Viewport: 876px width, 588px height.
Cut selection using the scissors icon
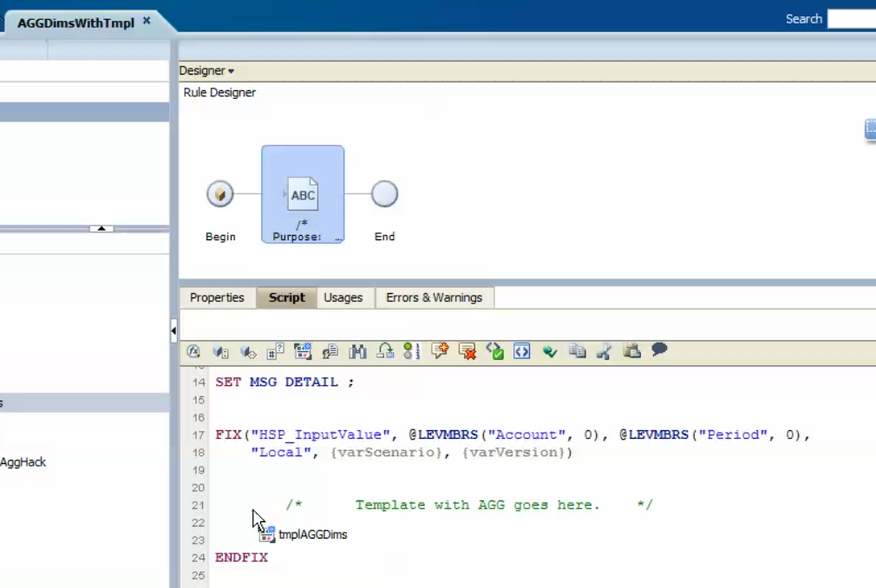point(605,351)
